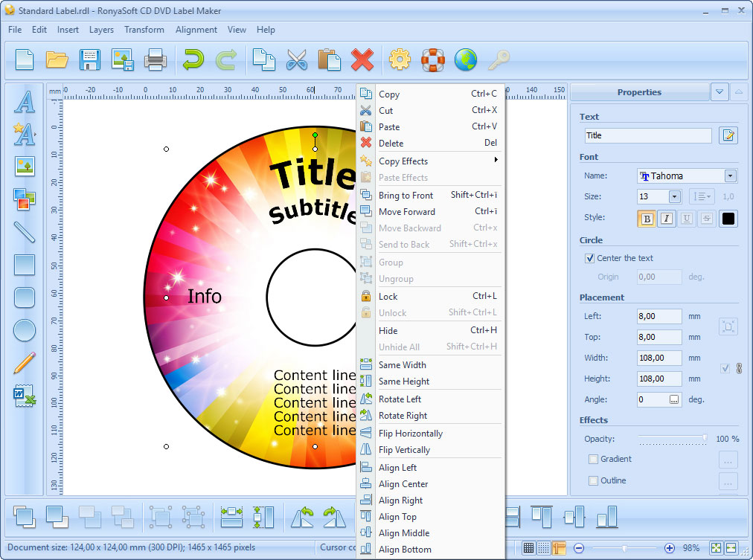Viewport: 753px width, 560px height.
Task: Choose Bring to Front from context menu
Action: click(x=406, y=196)
